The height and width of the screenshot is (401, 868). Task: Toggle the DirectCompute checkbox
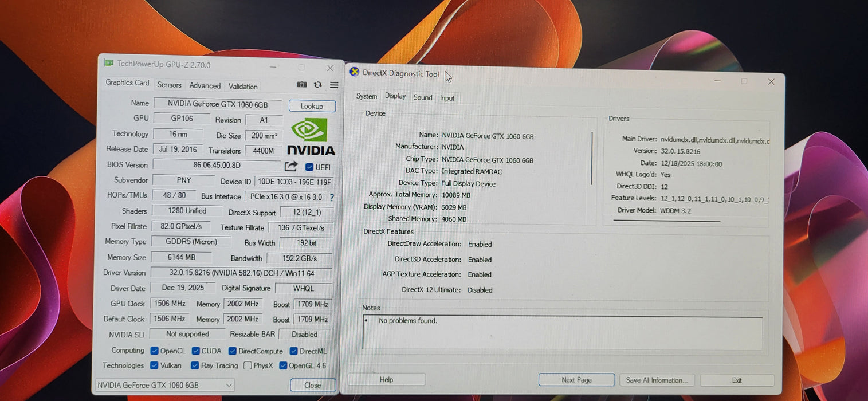click(232, 351)
